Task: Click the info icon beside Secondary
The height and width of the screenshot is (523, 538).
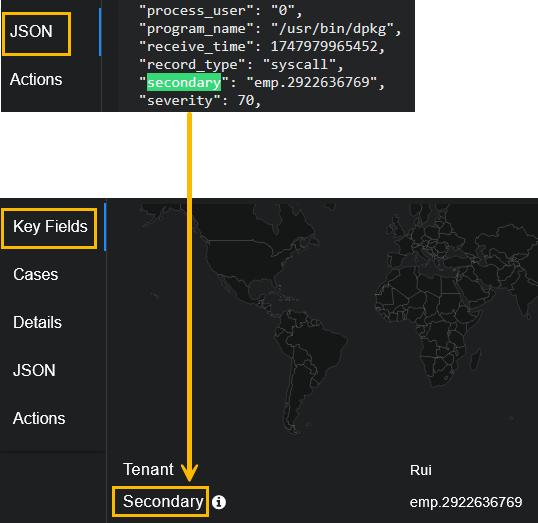Action: [x=219, y=502]
